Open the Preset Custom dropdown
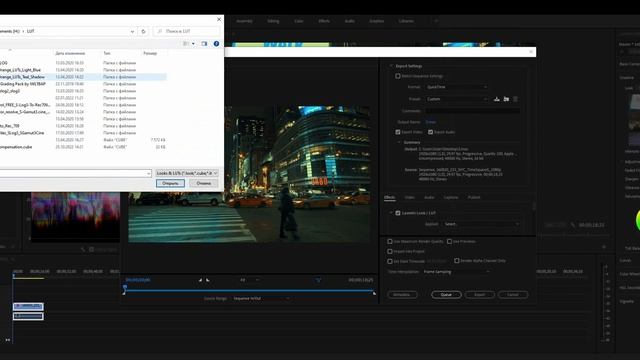This screenshot has height=360, width=640. pyautogui.click(x=457, y=99)
